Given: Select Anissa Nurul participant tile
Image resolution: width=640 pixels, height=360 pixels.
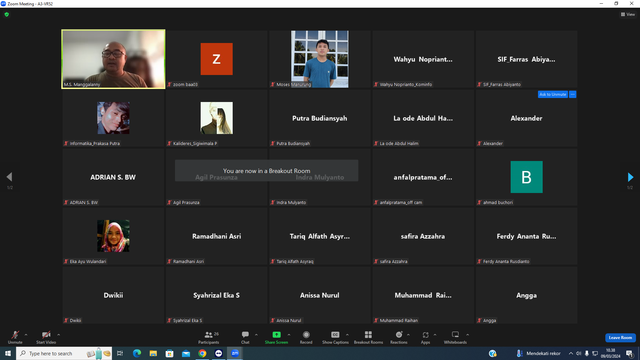Looking at the screenshot, I should [320, 295].
